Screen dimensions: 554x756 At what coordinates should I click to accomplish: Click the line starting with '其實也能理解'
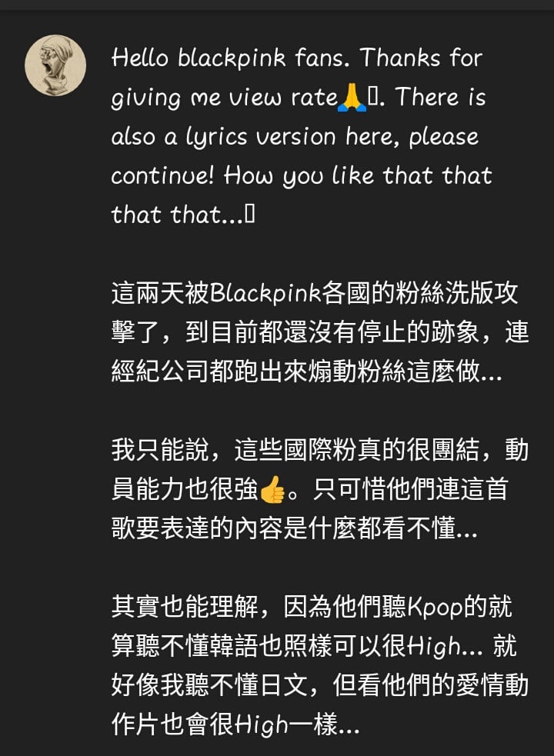pos(312,607)
